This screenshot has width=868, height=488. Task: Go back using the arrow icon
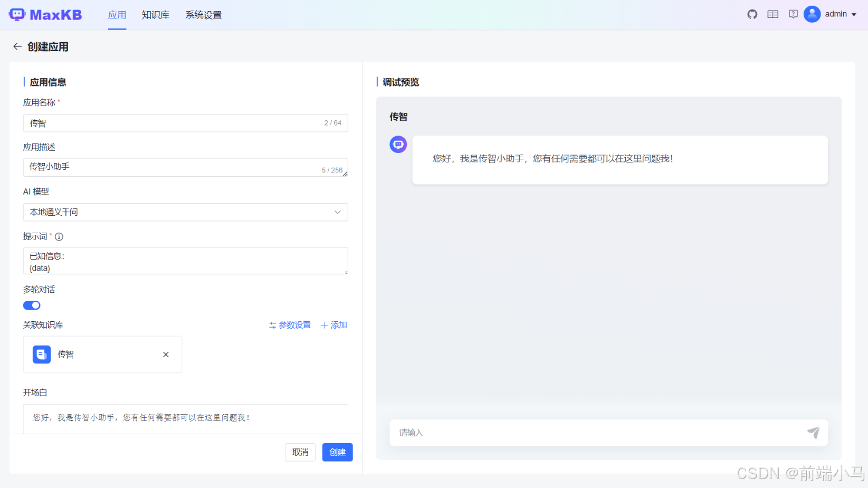click(17, 46)
